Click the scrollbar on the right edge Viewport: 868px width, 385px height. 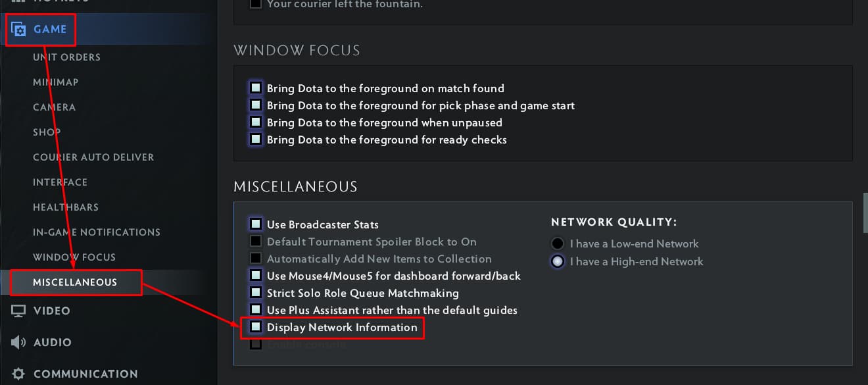point(863,212)
